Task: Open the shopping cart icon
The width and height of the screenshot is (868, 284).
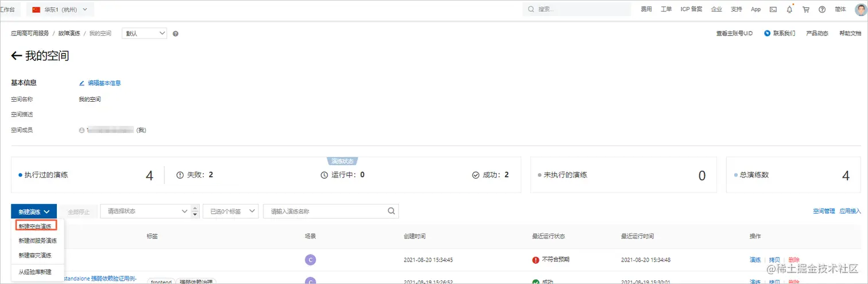Action: 806,9
